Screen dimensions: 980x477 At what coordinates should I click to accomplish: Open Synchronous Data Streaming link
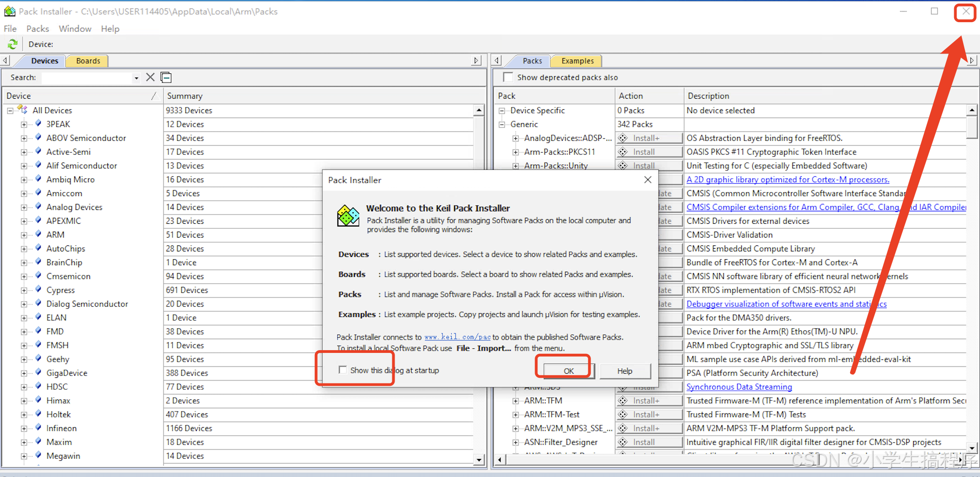click(x=739, y=387)
